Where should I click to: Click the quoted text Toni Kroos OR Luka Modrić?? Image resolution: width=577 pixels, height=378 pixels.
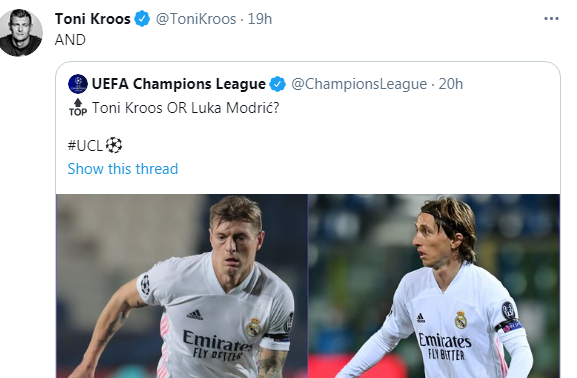pyautogui.click(x=186, y=108)
